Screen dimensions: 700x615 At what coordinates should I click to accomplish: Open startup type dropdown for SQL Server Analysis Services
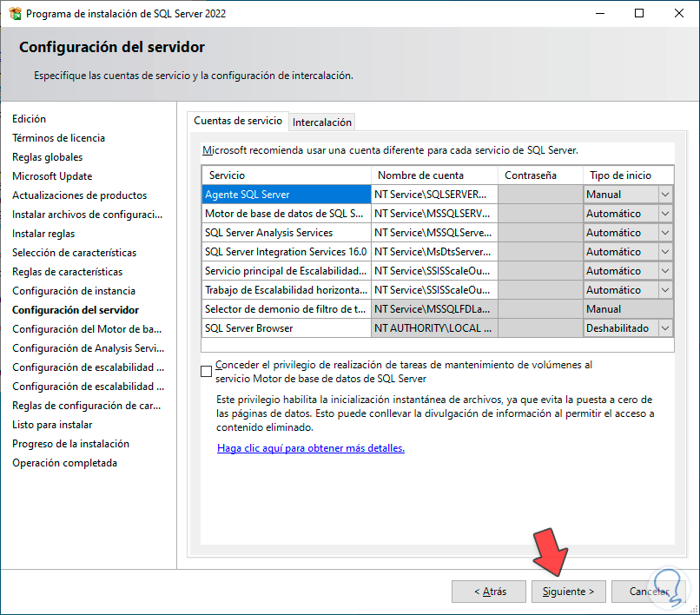pos(664,233)
